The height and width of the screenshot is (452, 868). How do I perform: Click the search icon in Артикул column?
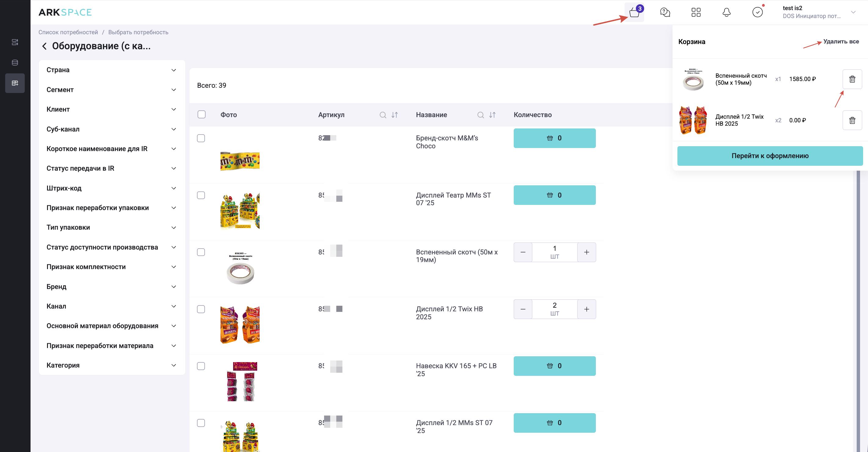tap(383, 115)
